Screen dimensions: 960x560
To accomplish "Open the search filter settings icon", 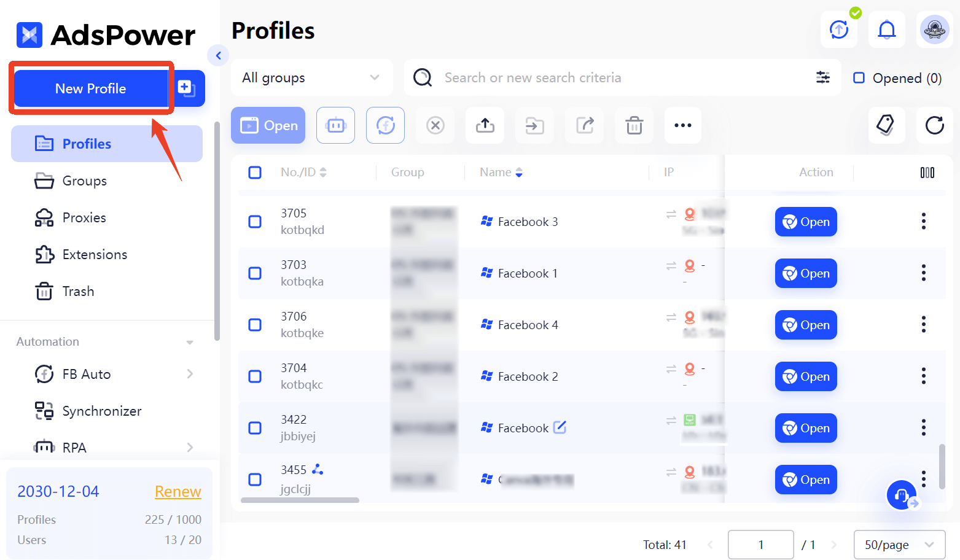I will point(823,77).
